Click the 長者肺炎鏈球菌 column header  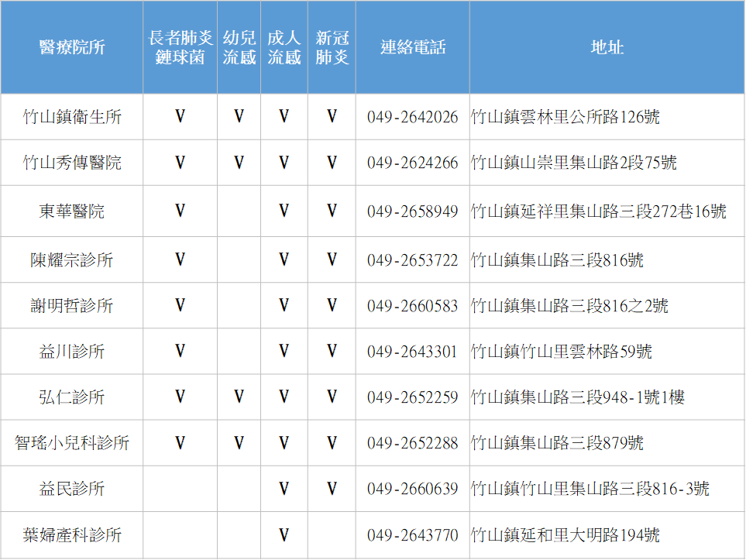click(x=180, y=47)
